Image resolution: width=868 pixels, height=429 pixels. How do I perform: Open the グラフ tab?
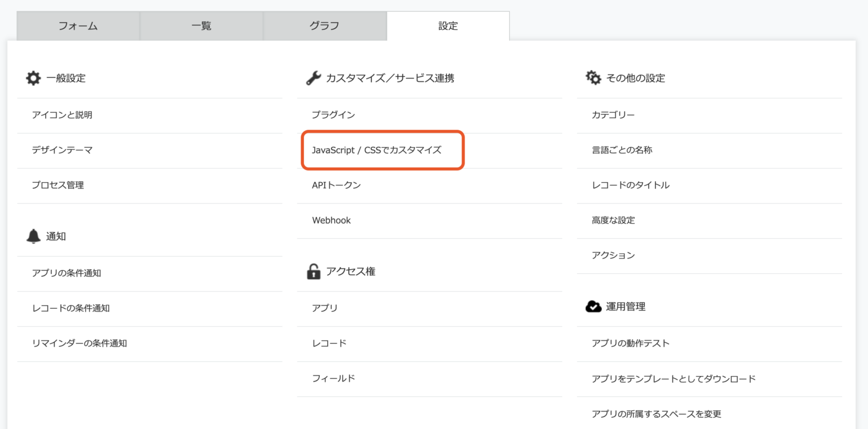pyautogui.click(x=324, y=26)
